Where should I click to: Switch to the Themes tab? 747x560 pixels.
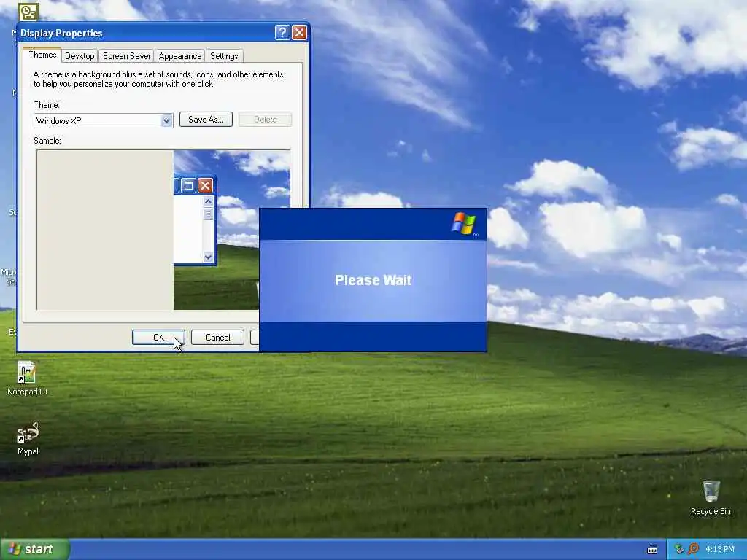click(42, 55)
